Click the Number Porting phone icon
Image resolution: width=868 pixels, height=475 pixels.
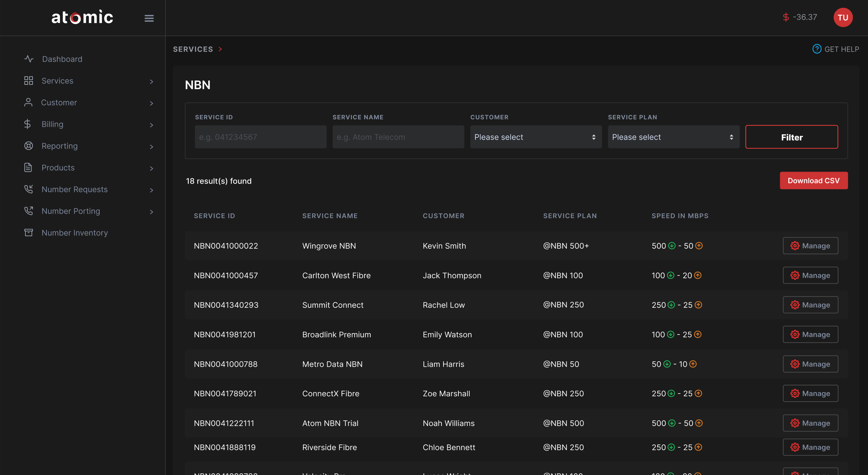28,211
